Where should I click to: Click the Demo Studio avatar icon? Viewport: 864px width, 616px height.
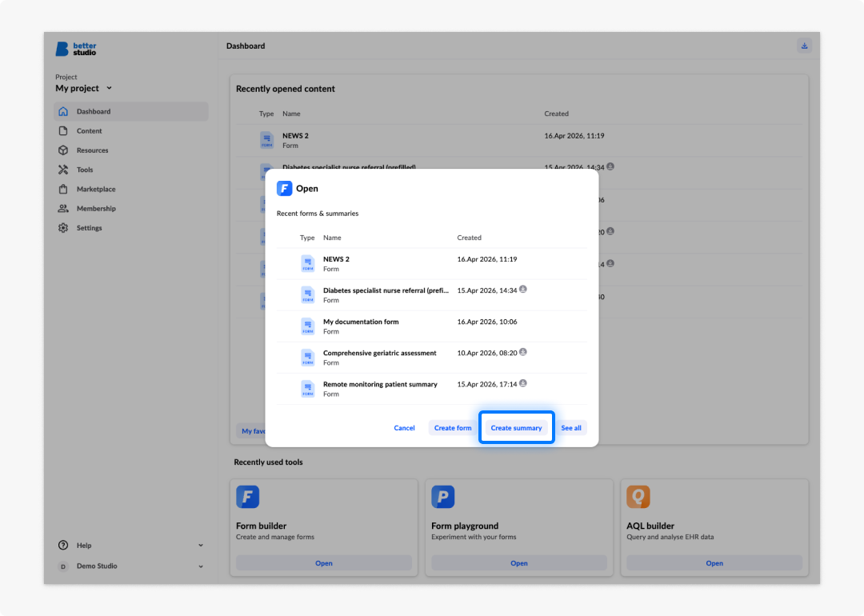coord(63,566)
